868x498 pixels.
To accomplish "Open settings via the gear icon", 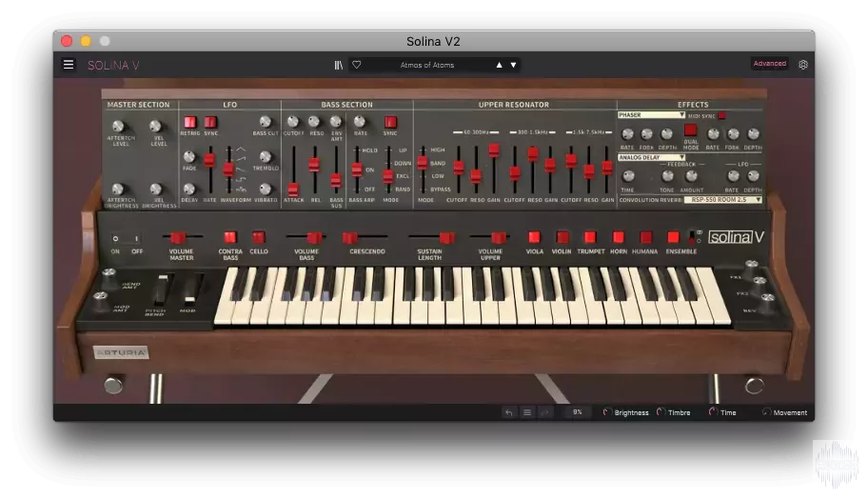I will coord(803,64).
